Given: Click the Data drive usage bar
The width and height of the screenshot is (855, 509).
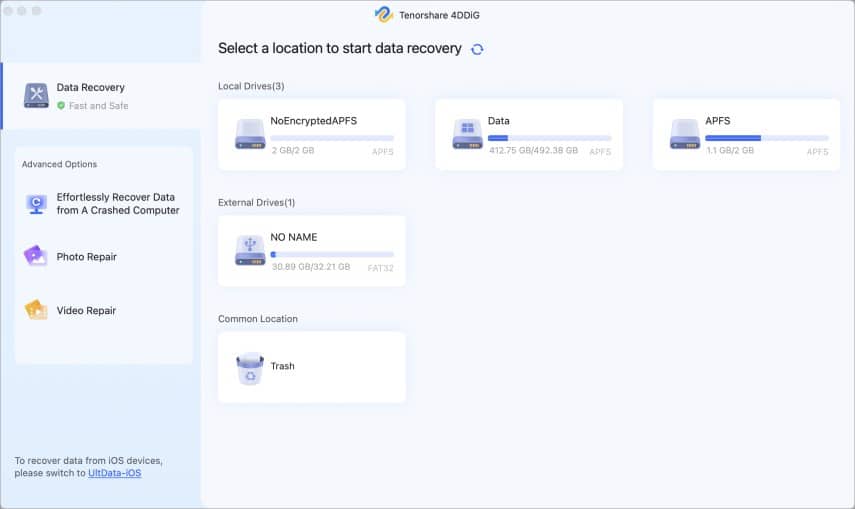Looking at the screenshot, I should tap(550, 138).
